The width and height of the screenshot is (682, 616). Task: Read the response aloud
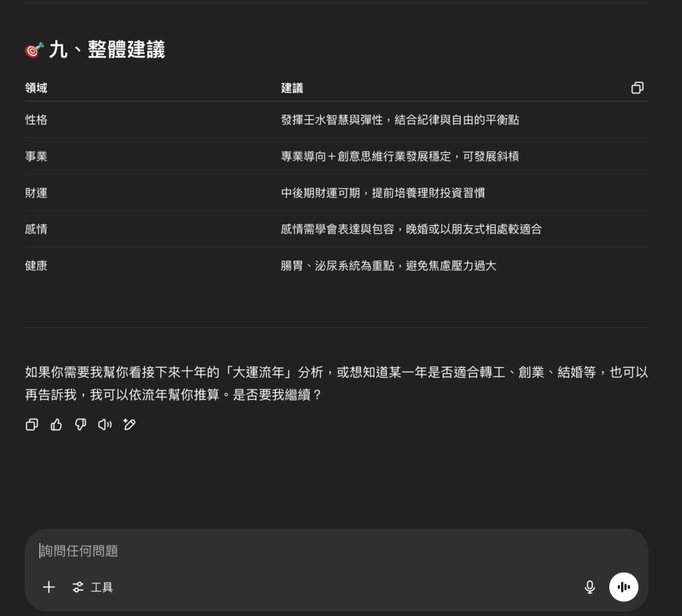(105, 424)
